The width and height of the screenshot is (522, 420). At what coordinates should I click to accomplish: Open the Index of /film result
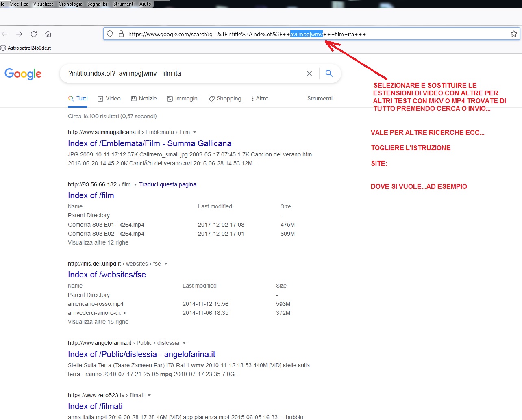pyautogui.click(x=91, y=195)
